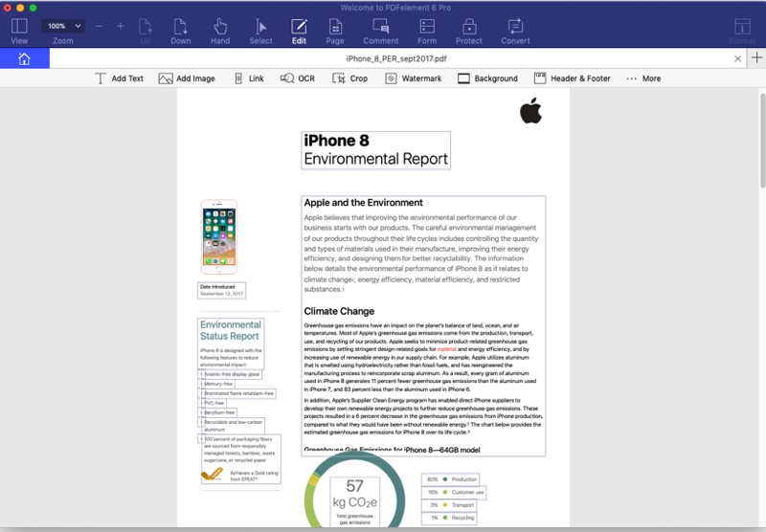The height and width of the screenshot is (532, 766).
Task: Click the vertical scrollbar thumb
Action: pyautogui.click(x=762, y=140)
